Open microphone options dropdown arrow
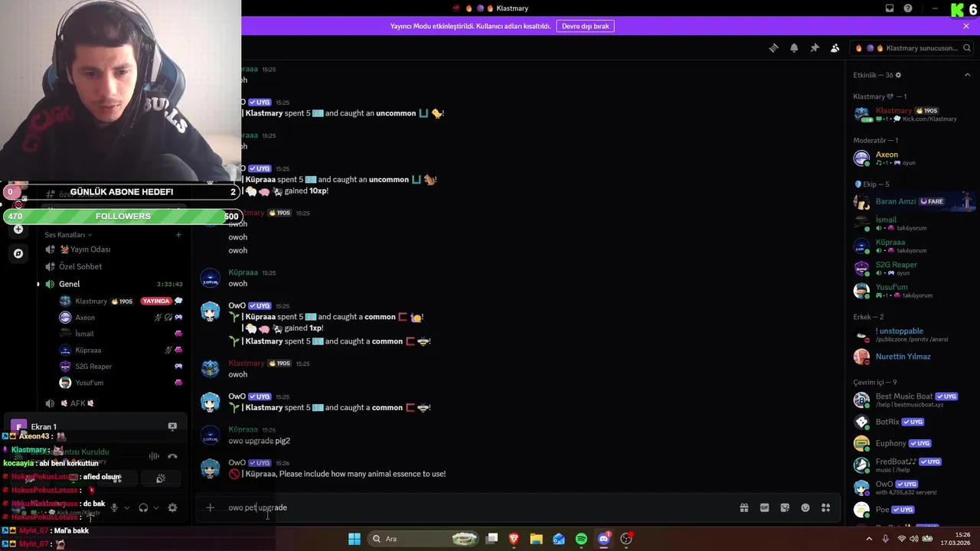Screen dimensions: 980x551 (x=126, y=507)
